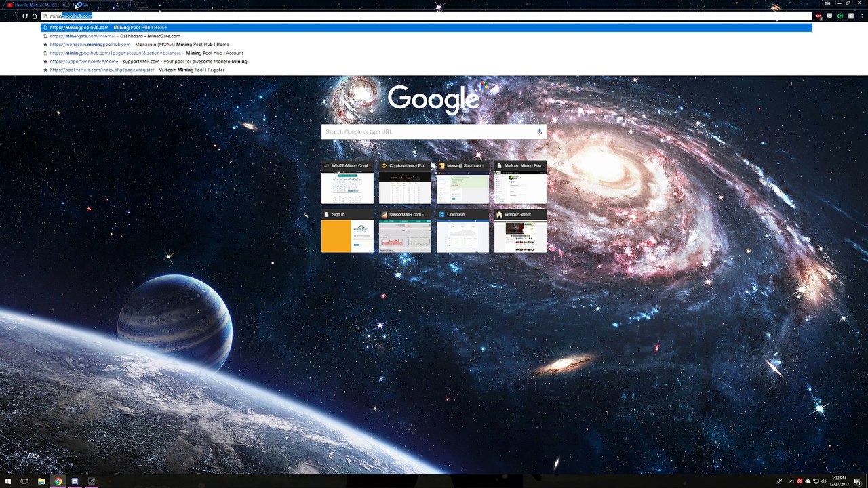Open Task View on the taskbar

point(24,481)
